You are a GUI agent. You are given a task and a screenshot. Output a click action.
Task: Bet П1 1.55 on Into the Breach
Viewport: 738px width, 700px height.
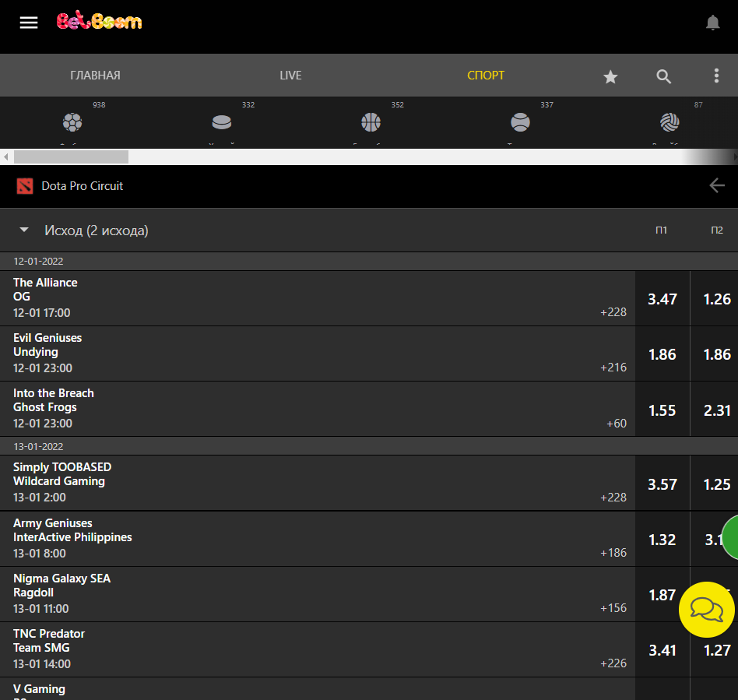(662, 410)
